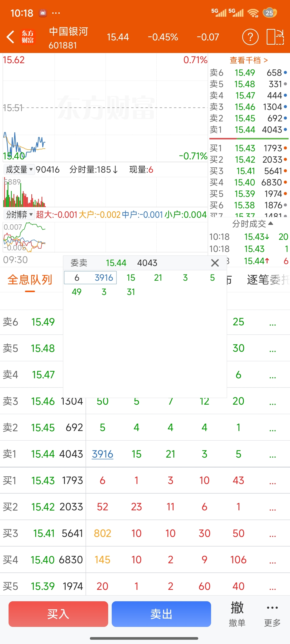Tap the underlined 3916 order in 卖1 row
Screen dimensions: 290x644
pyautogui.click(x=102, y=454)
